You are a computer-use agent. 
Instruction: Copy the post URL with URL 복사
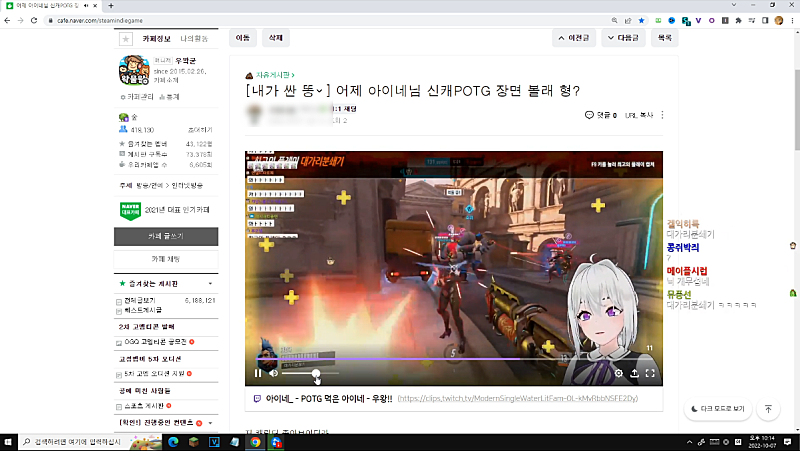[x=639, y=115]
